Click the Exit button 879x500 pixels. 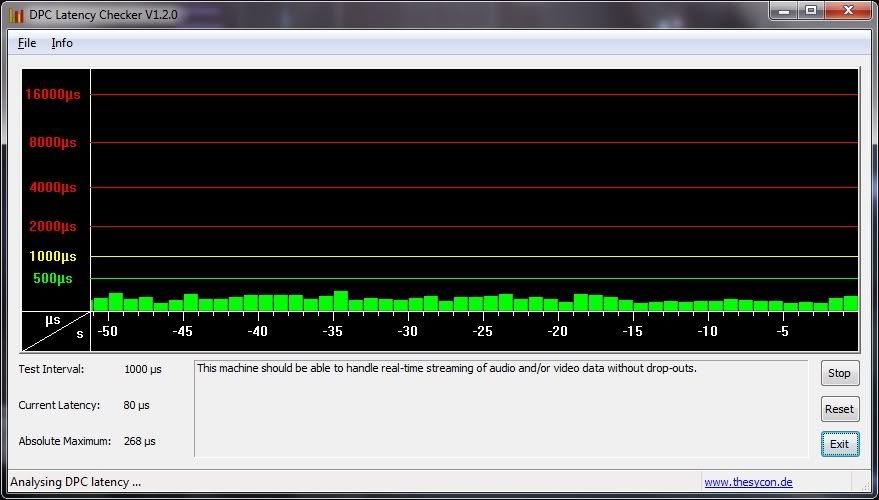(x=840, y=445)
